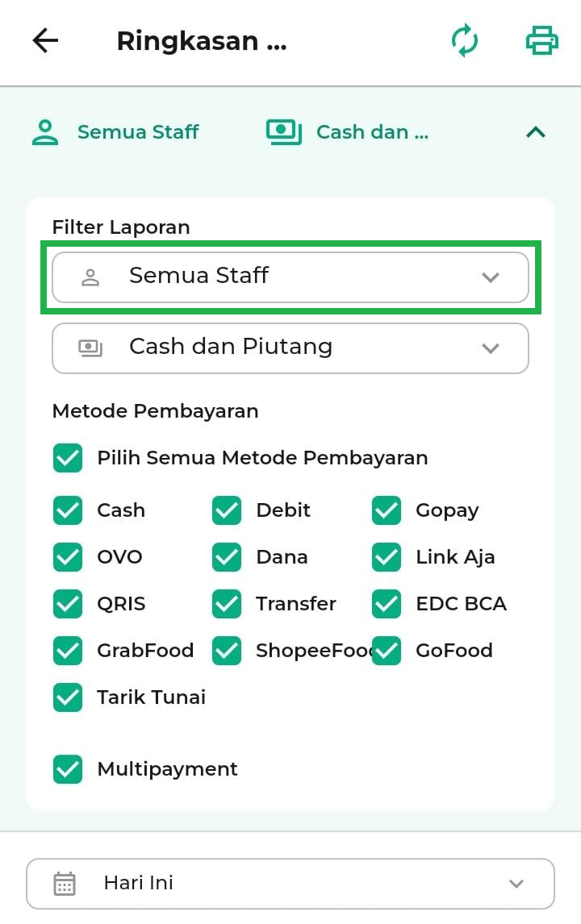This screenshot has width=581, height=924.
Task: Tap the Cash dan... header label
Action: tap(372, 132)
